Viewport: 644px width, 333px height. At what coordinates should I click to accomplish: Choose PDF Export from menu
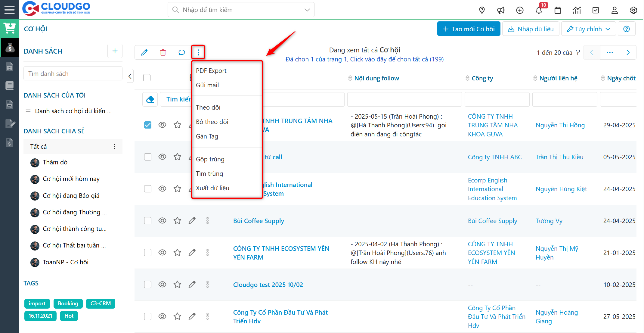coord(211,71)
